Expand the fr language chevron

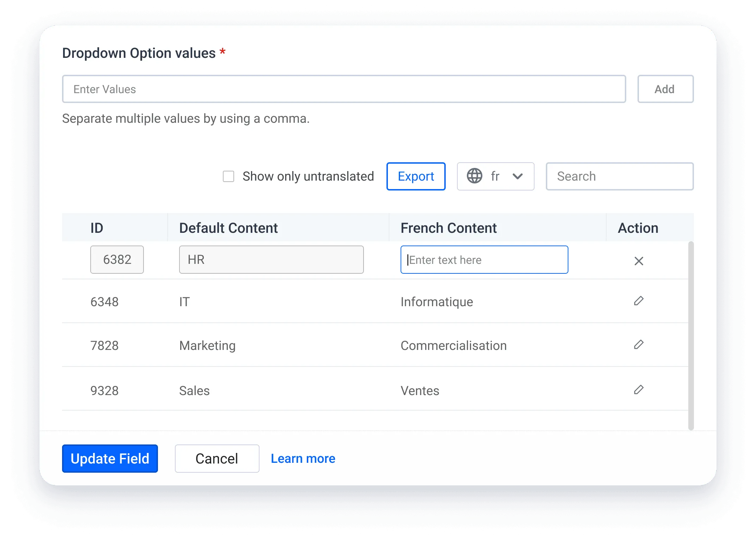(x=517, y=176)
